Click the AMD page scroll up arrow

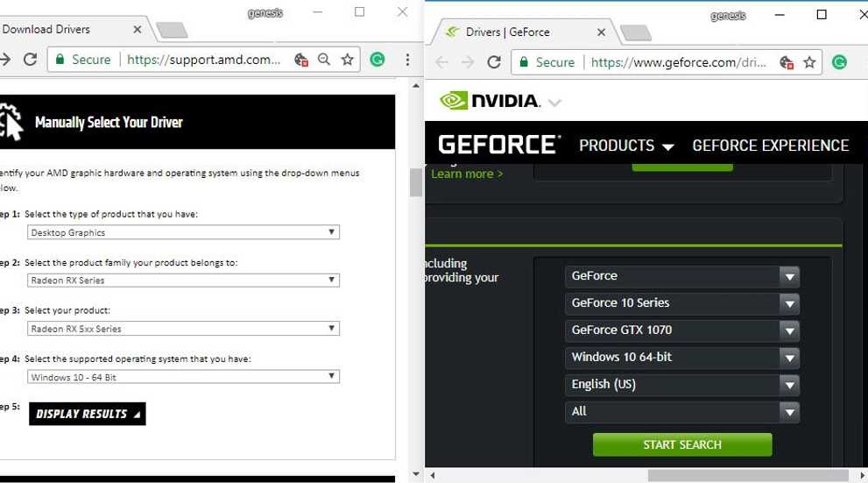pos(416,86)
